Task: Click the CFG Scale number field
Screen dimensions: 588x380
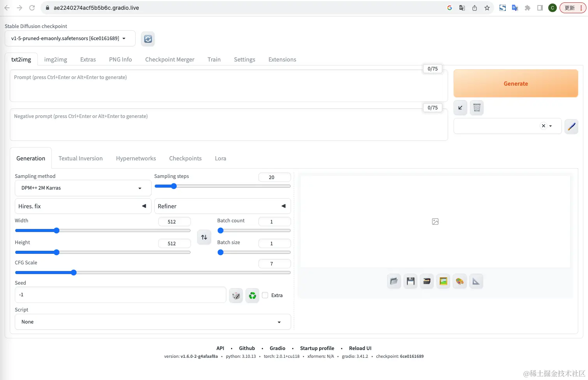Action: (x=275, y=264)
